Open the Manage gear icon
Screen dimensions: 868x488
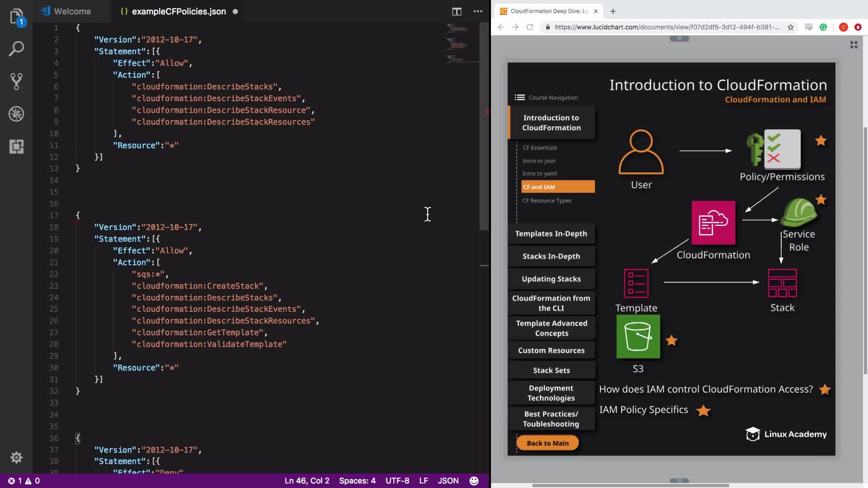point(16,457)
